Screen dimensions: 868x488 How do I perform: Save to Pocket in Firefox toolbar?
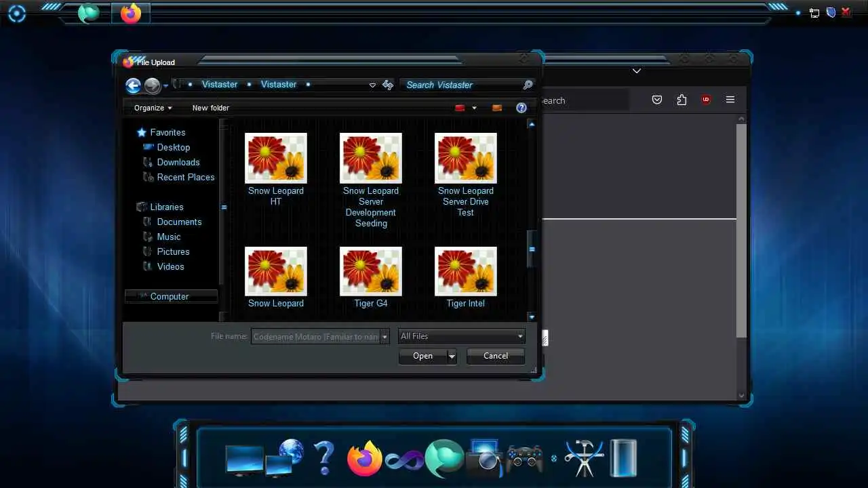[x=657, y=100]
